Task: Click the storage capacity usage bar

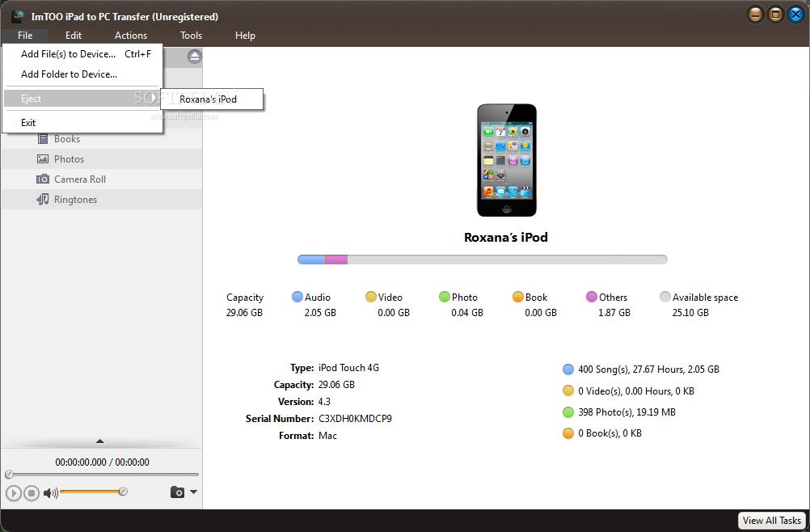Action: click(x=483, y=260)
